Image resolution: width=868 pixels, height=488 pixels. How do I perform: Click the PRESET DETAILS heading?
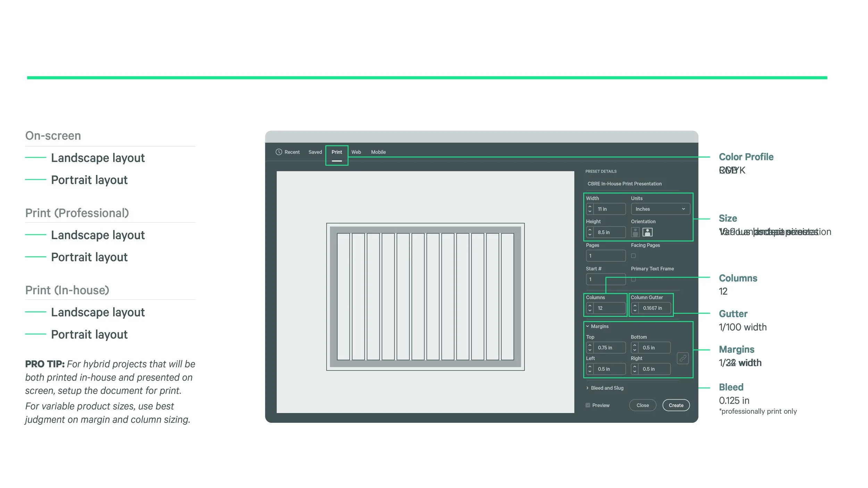coord(601,171)
